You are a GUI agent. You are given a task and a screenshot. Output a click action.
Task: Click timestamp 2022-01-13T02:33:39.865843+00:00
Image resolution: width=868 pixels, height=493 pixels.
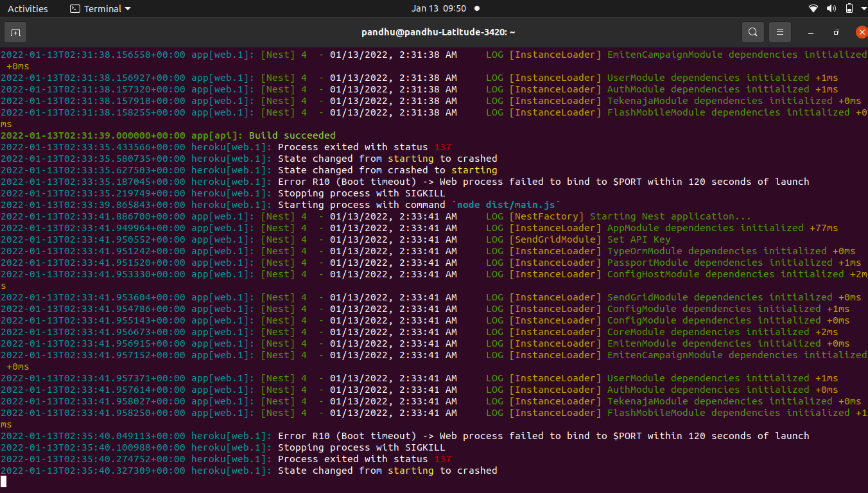tap(93, 205)
